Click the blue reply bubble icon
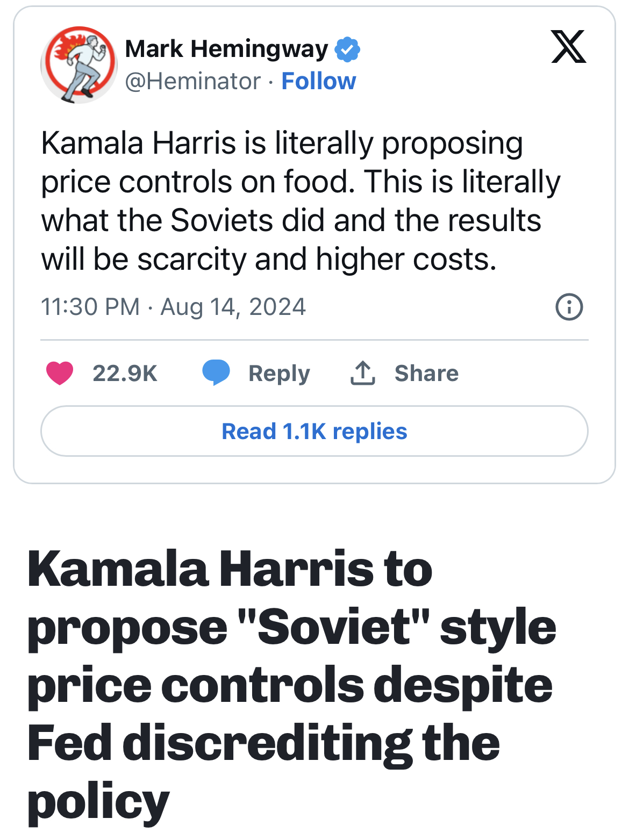Viewport: 629px width, 840px height. [x=216, y=373]
